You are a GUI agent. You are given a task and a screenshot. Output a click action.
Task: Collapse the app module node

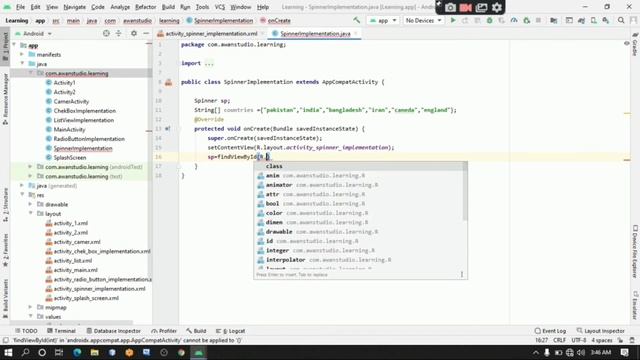(x=15, y=45)
